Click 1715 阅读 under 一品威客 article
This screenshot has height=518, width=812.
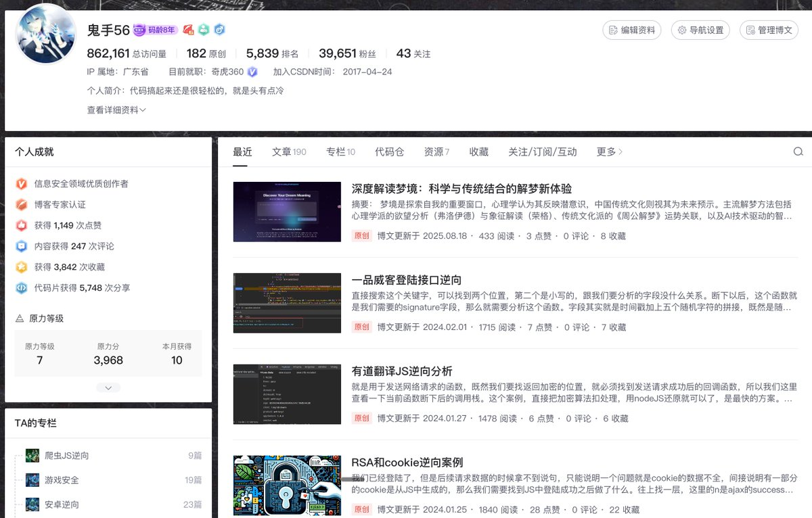pos(497,327)
